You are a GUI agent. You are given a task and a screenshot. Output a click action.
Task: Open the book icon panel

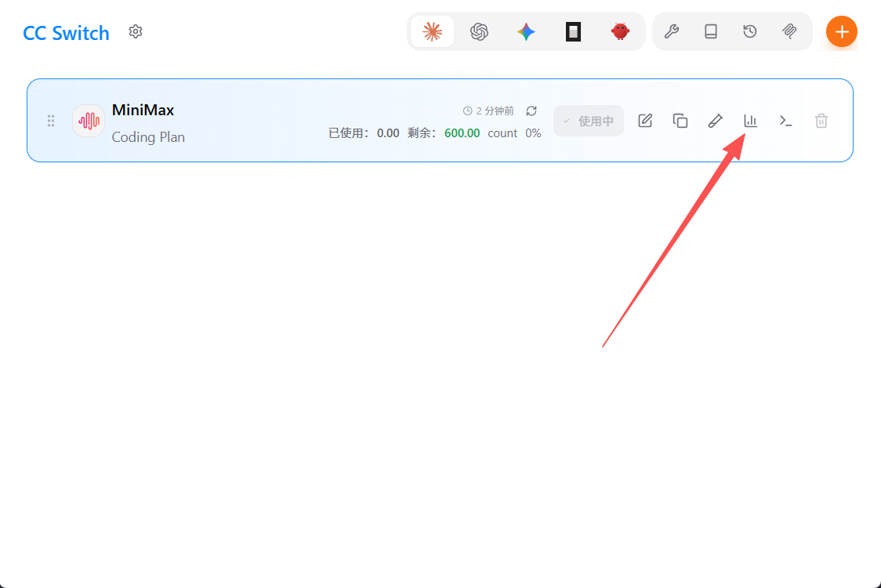[711, 31]
